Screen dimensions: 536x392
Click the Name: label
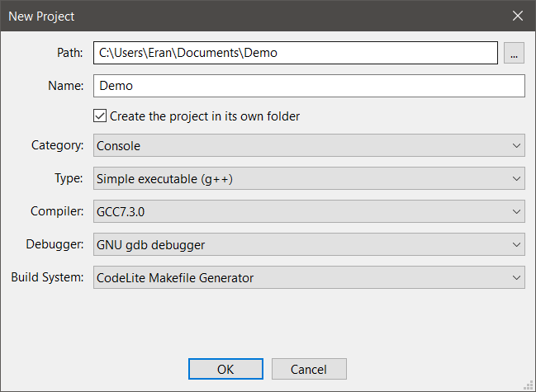click(65, 86)
